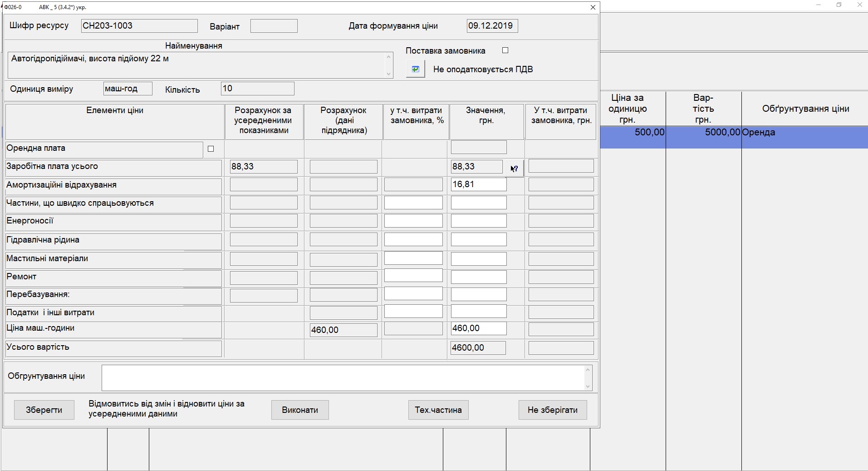The image size is (868, 471).
Task: Click the up arrow of the Найменування scrollbar
Action: click(388, 57)
